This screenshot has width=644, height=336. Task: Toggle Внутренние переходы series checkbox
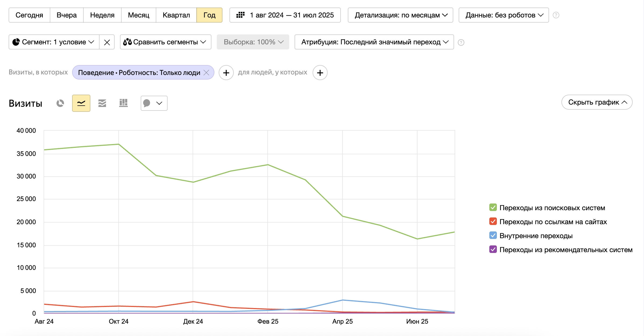[x=493, y=235]
